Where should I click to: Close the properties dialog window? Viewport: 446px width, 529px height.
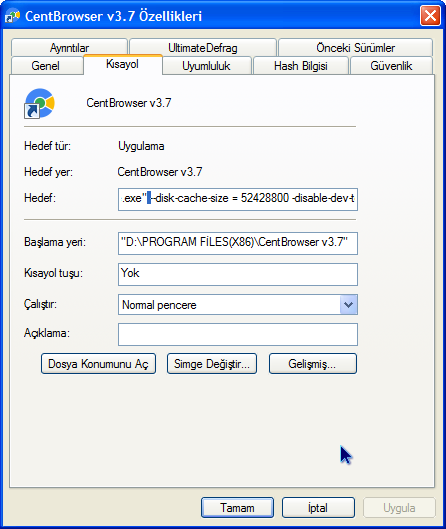click(430, 16)
